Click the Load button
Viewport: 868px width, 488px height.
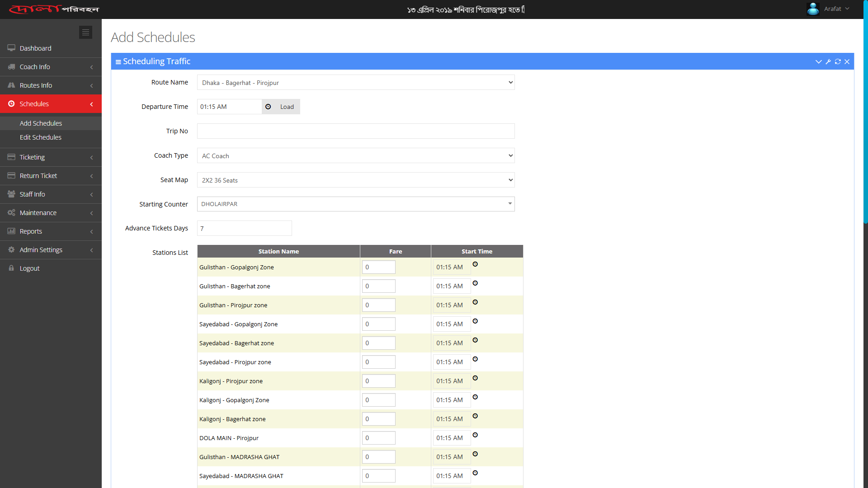(287, 107)
